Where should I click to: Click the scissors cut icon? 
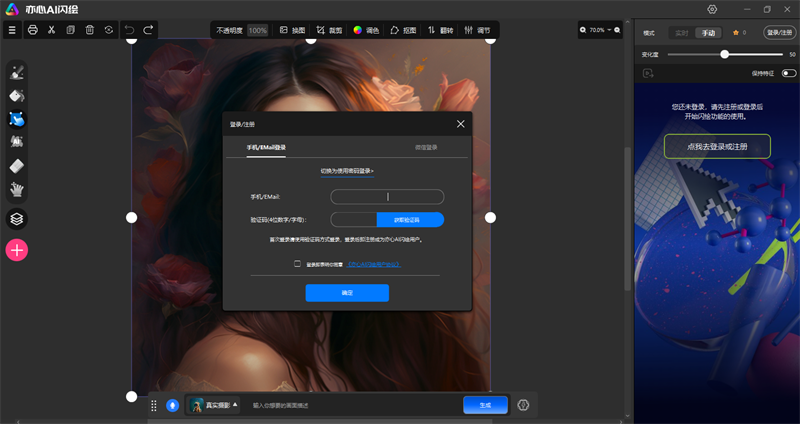click(51, 30)
